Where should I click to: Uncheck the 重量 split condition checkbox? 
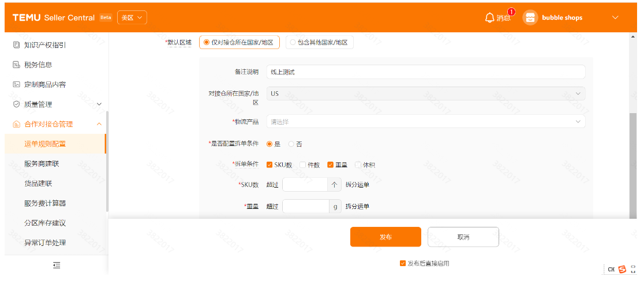(x=331, y=165)
